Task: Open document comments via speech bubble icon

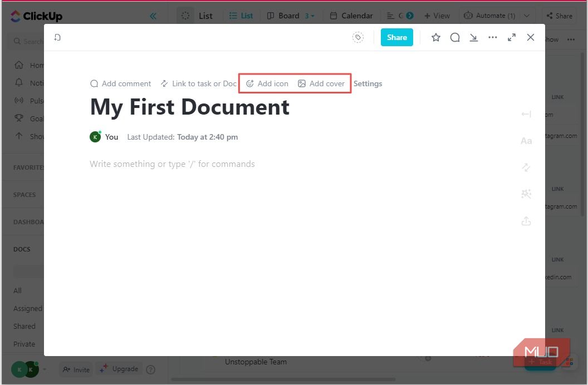Action: (455, 37)
